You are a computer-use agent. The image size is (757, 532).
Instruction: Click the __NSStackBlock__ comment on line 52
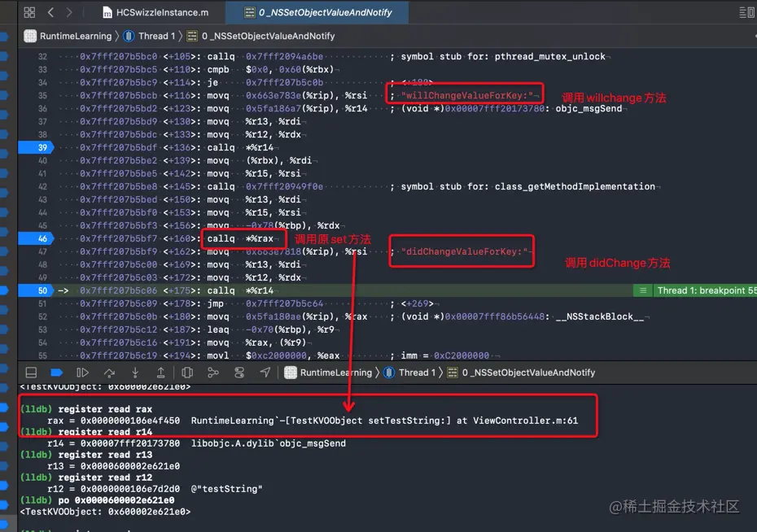517,317
